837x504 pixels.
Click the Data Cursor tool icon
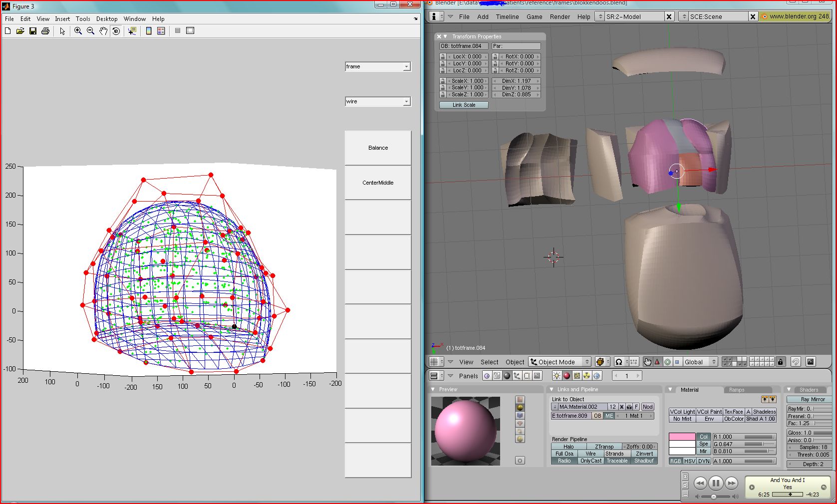[132, 31]
